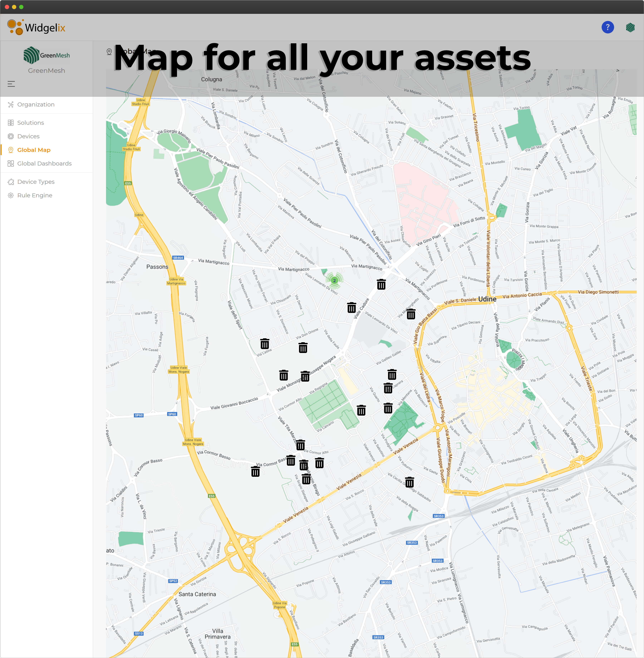644x658 pixels.
Task: Select leftmost trash bin on Via Cormor Basso
Action: (x=255, y=471)
